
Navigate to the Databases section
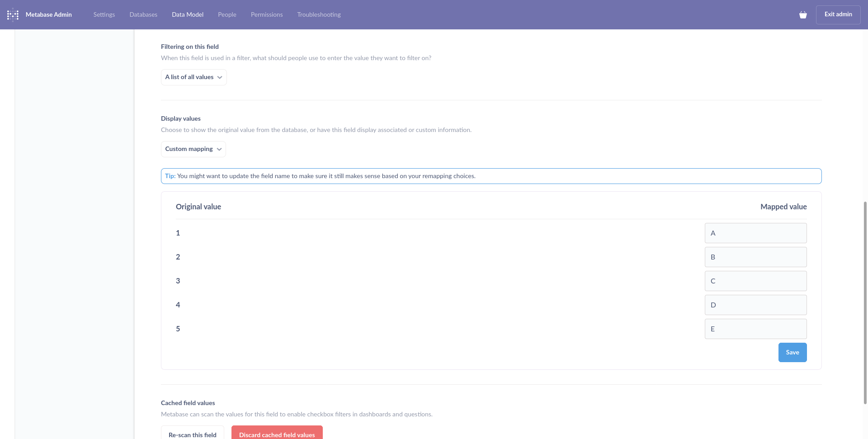(x=143, y=14)
